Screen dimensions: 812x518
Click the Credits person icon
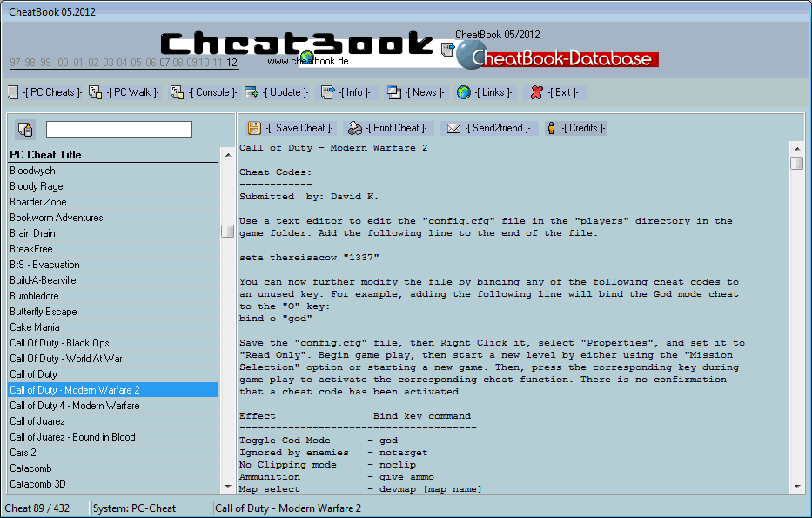click(x=551, y=128)
